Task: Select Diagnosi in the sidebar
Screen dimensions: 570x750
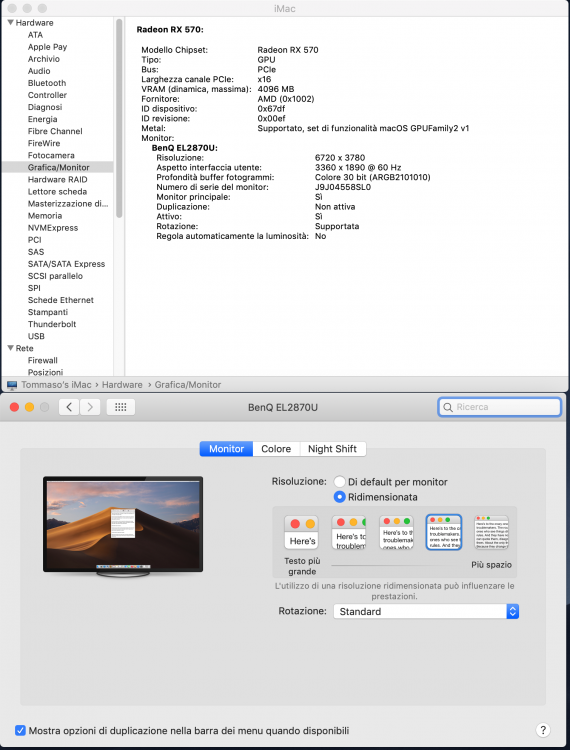Action: [x=45, y=107]
